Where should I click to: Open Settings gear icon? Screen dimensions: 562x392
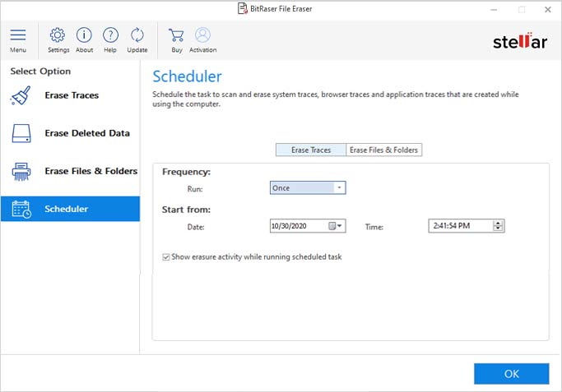click(58, 35)
